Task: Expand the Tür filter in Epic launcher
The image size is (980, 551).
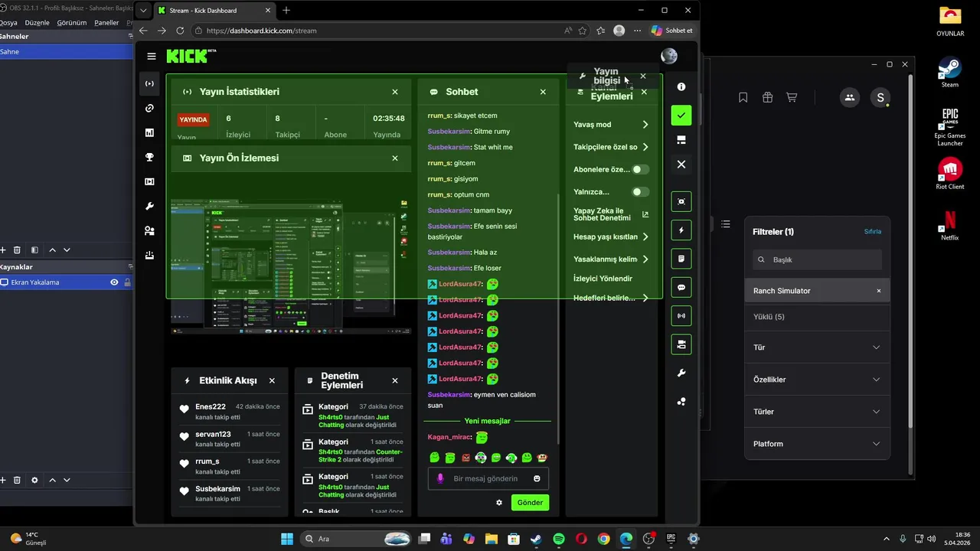Action: tap(877, 347)
